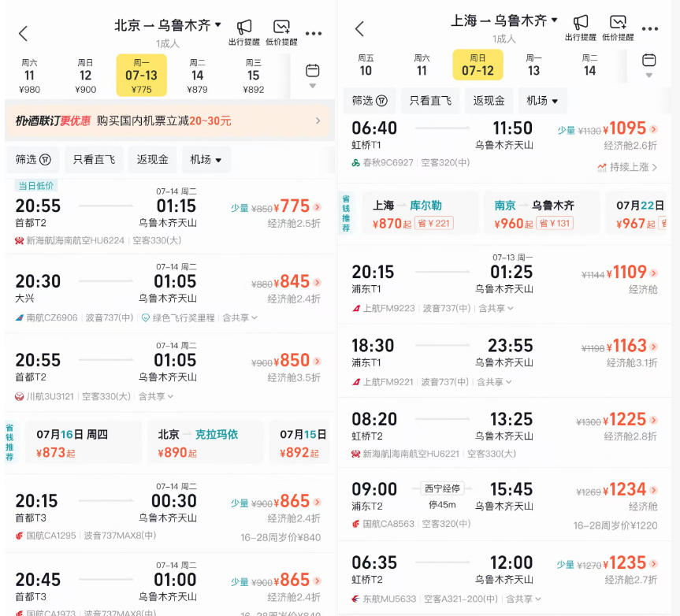Go back from Shanghai–Urumqi flight list
The width and height of the screenshot is (680, 616).
click(x=359, y=28)
